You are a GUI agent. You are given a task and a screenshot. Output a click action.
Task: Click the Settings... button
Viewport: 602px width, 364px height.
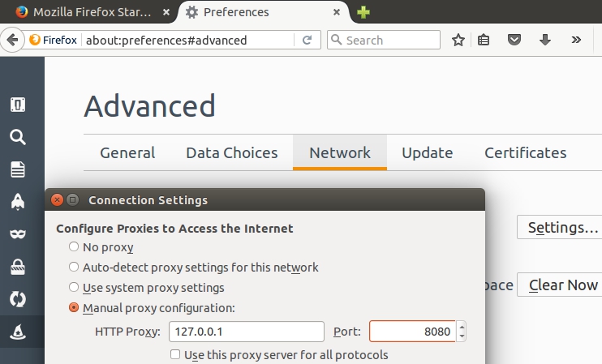click(561, 227)
